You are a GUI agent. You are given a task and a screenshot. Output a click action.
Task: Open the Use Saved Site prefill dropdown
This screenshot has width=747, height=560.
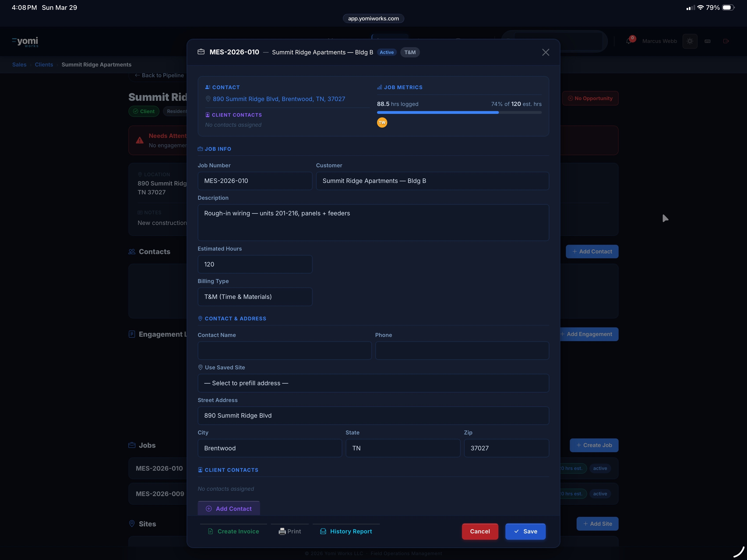click(373, 383)
